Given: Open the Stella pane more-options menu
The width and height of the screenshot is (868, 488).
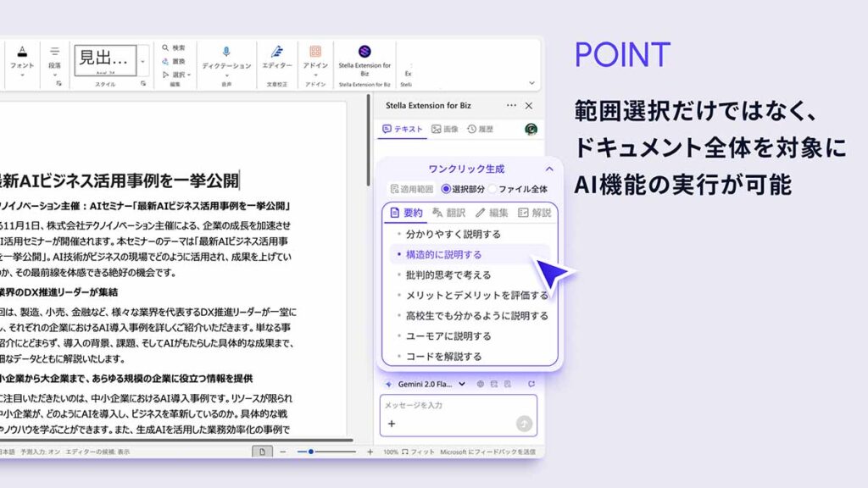Looking at the screenshot, I should [x=511, y=105].
